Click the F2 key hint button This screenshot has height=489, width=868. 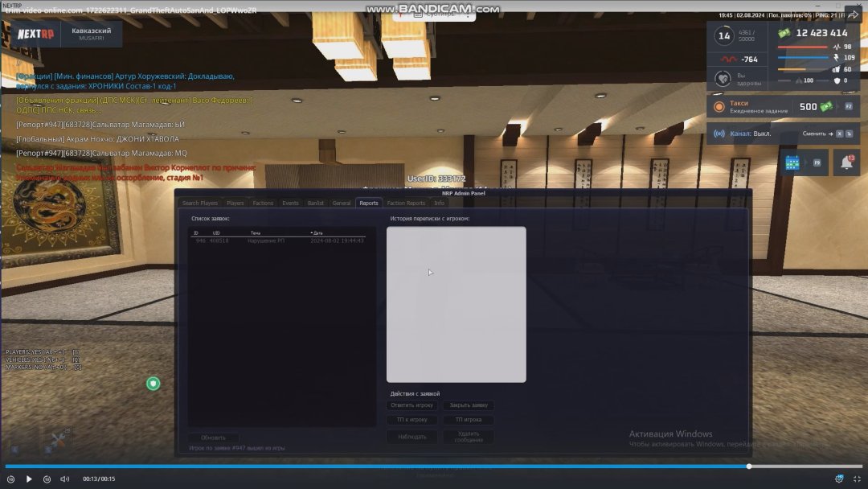pyautogui.click(x=848, y=106)
